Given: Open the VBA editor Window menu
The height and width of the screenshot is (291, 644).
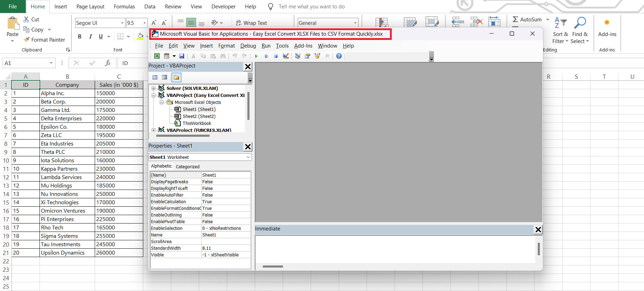Looking at the screenshot, I should tap(327, 46).
